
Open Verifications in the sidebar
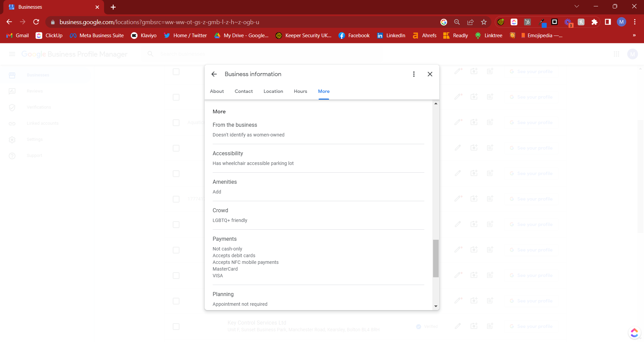pos(39,107)
